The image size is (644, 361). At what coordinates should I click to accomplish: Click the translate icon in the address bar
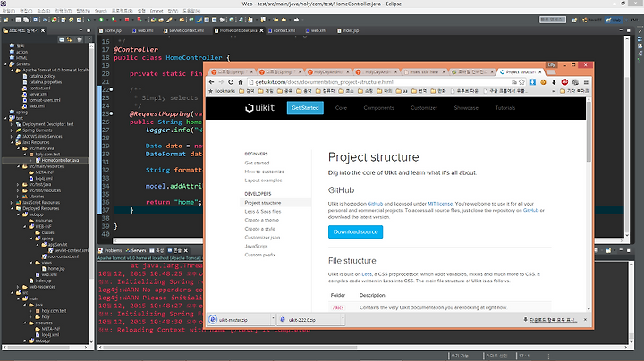click(x=513, y=82)
